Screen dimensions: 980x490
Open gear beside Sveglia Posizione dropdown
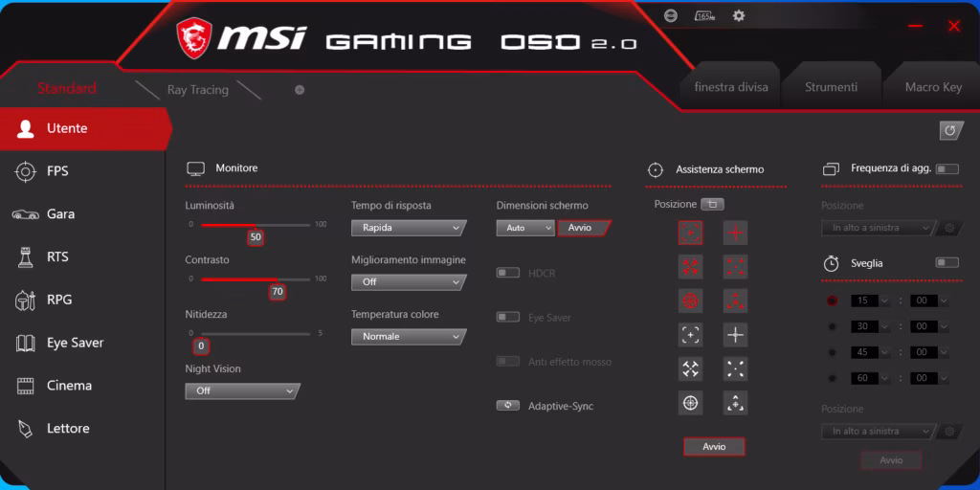point(950,432)
